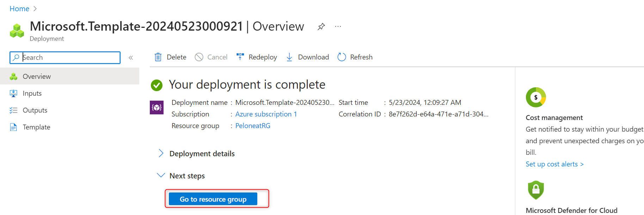Select the Template menu item
This screenshot has height=215, width=644.
tap(36, 127)
